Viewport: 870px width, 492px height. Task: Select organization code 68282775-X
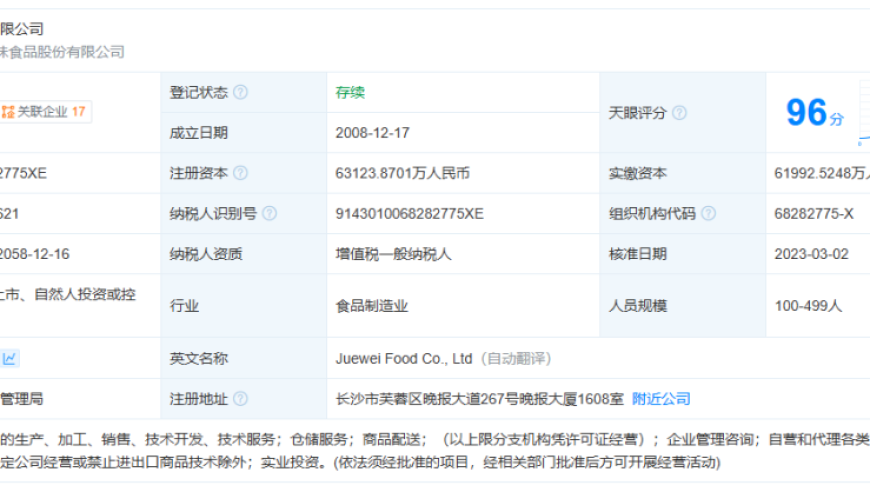click(x=814, y=214)
